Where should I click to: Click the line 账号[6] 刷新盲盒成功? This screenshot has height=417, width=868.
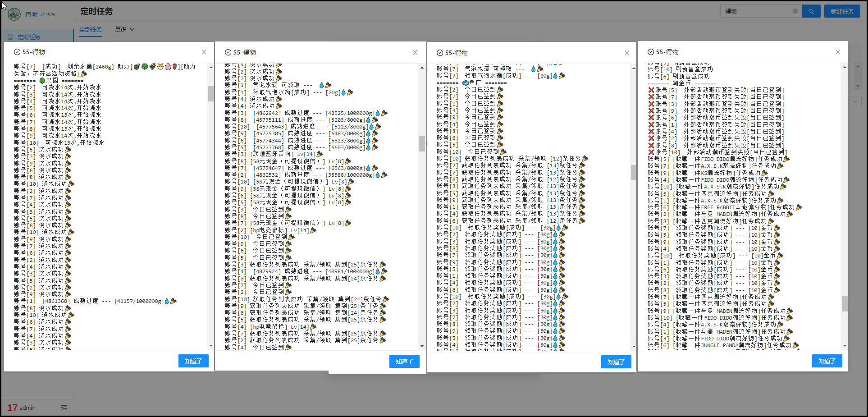(679, 76)
